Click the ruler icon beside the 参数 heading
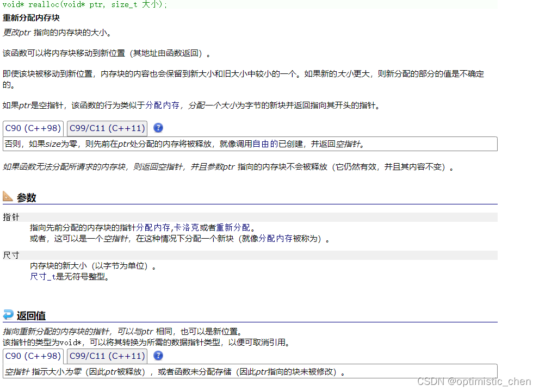This screenshot has width=539, height=392. tap(8, 197)
